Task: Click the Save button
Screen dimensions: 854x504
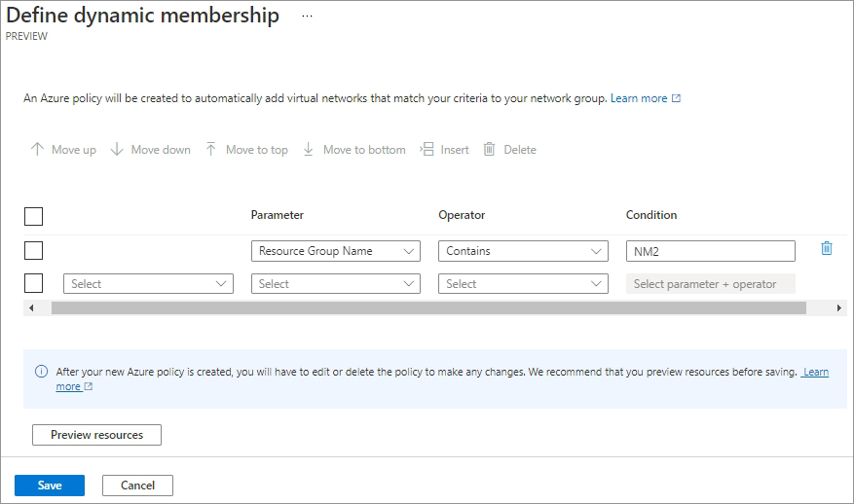Action: coord(50,486)
